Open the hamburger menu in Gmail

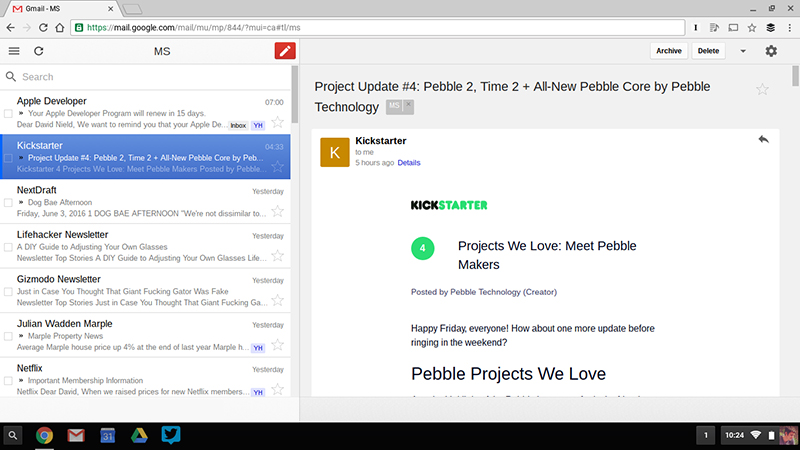(14, 51)
